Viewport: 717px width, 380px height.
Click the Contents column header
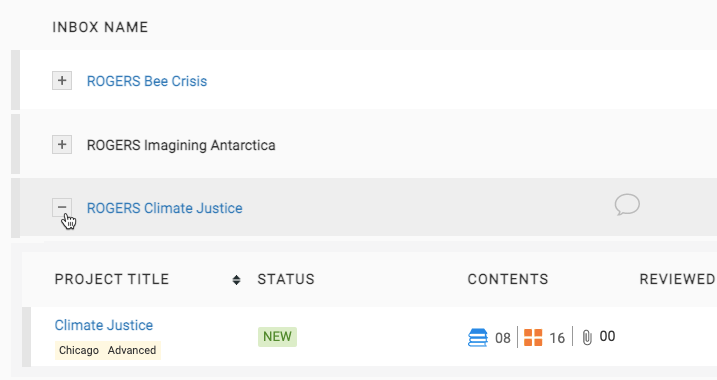508,279
